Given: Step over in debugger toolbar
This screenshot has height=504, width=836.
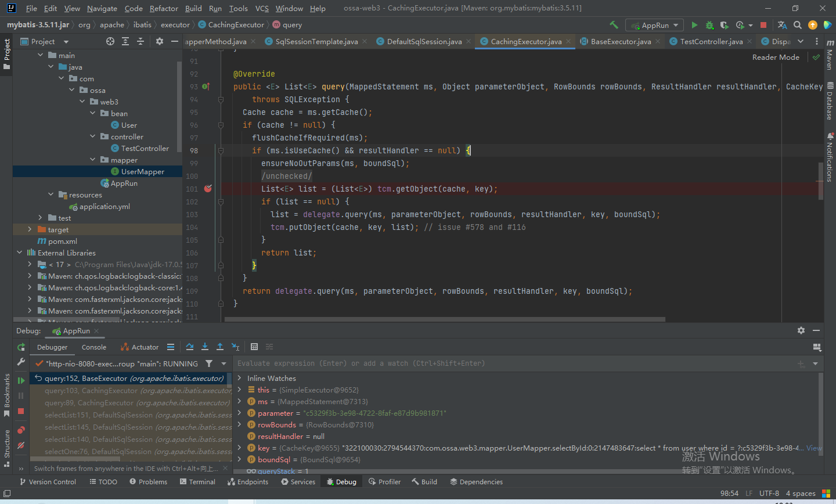Looking at the screenshot, I should 190,347.
